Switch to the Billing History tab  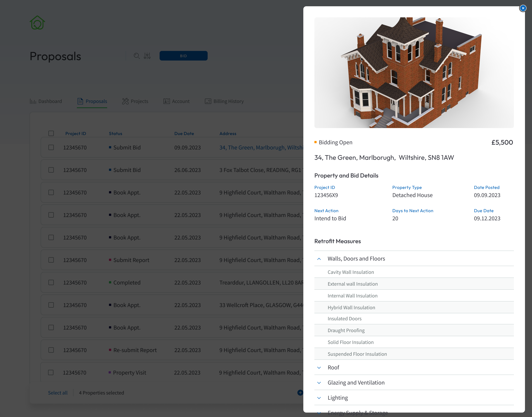224,101
